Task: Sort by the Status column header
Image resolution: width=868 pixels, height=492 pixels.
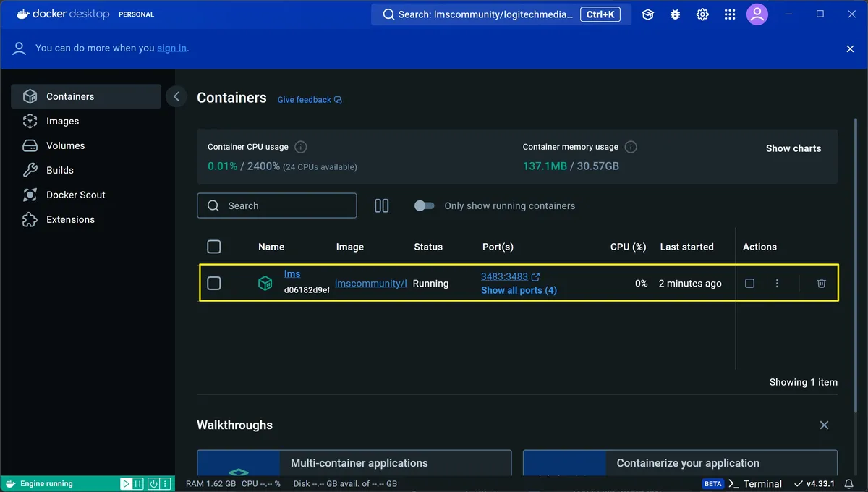Action: [428, 247]
